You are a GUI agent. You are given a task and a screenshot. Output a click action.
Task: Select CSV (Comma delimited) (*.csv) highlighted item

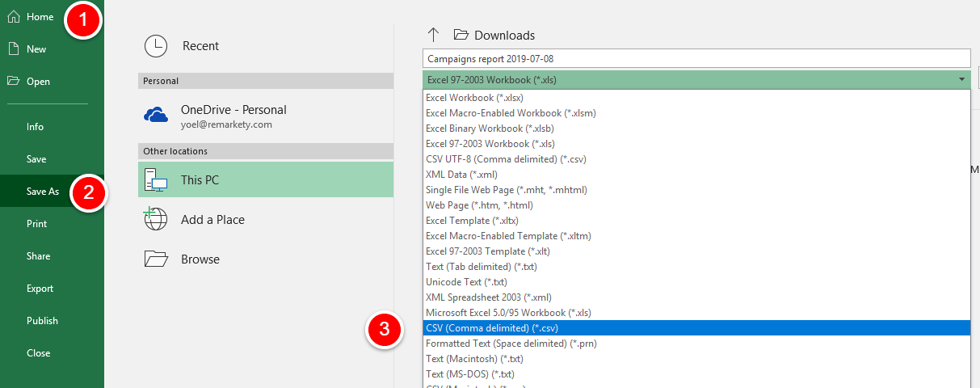point(696,327)
